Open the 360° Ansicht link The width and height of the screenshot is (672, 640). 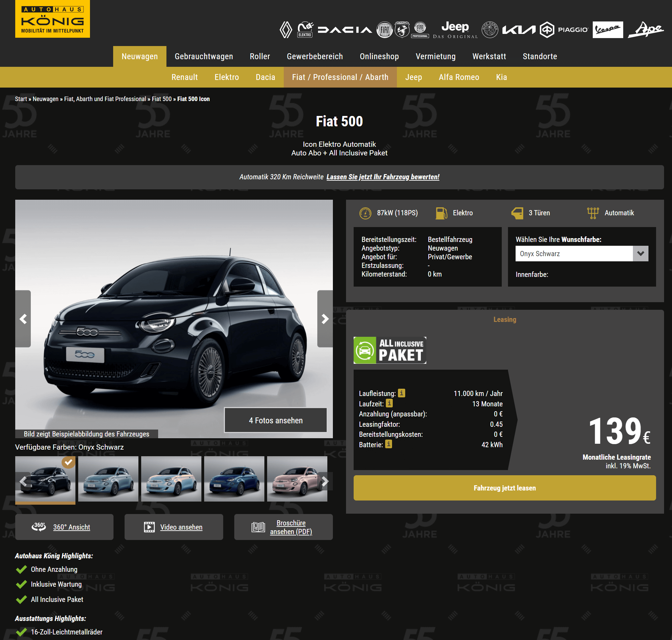click(72, 527)
